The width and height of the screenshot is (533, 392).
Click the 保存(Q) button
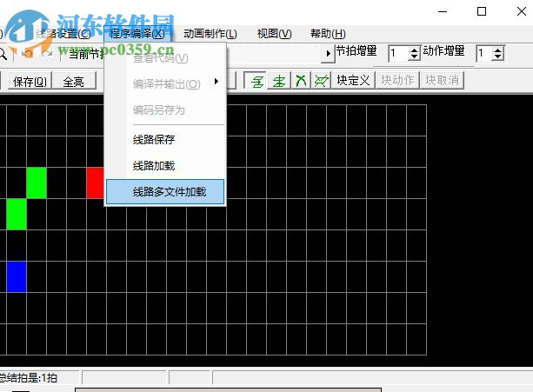30,81
